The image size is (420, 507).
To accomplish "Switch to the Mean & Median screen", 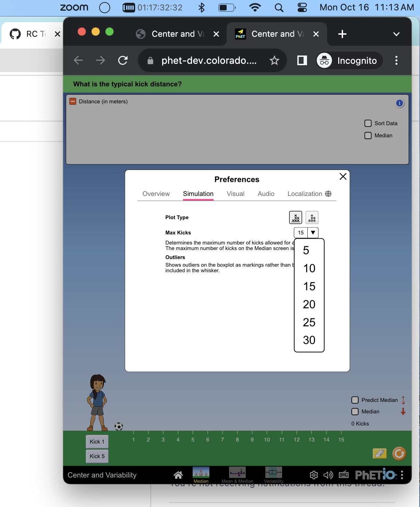I will 237,474.
